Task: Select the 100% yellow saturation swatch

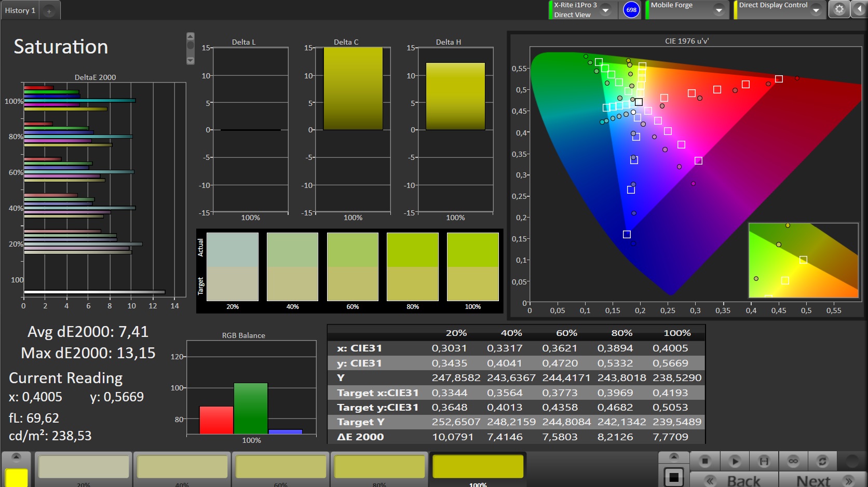Action: pos(478,467)
